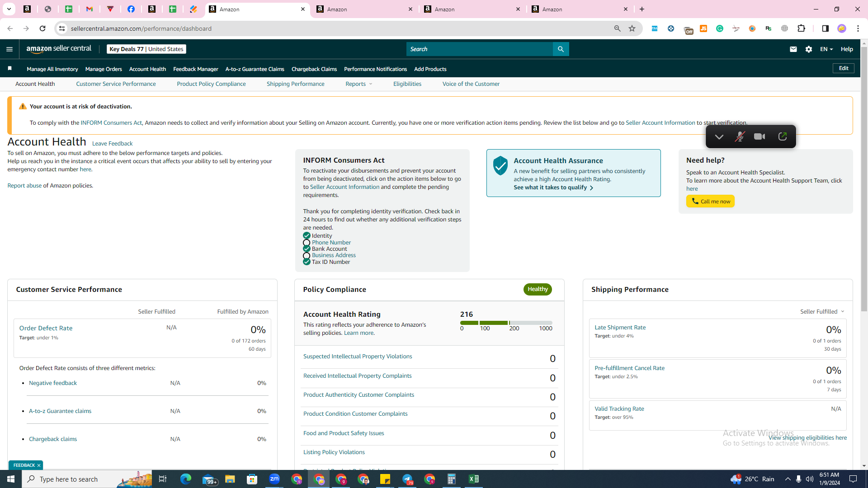Screen dimensions: 868x488
Task: Open Feedback Manager menu item
Action: pyautogui.click(x=196, y=69)
